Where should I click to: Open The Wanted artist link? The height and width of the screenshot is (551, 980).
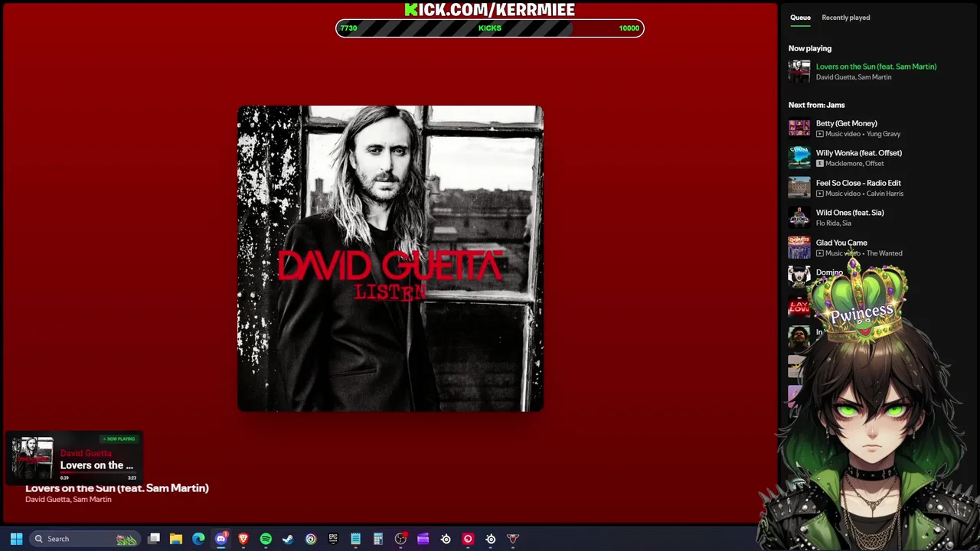(x=884, y=253)
